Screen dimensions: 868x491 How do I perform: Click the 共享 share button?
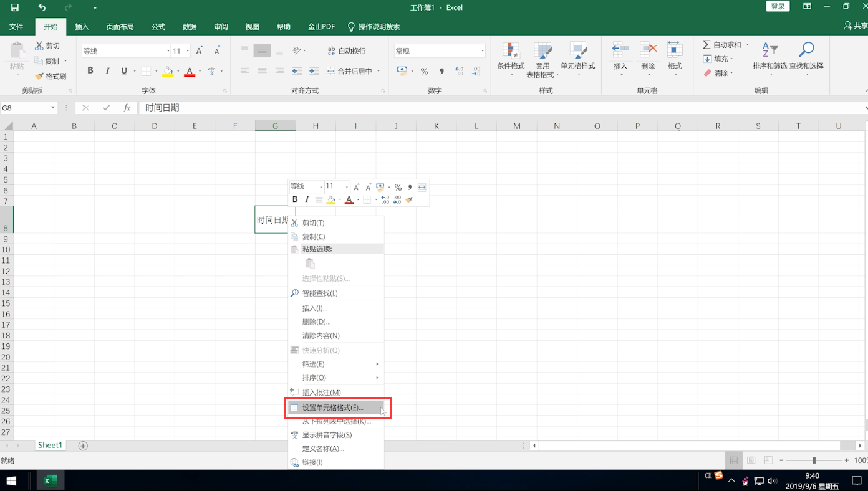point(856,26)
